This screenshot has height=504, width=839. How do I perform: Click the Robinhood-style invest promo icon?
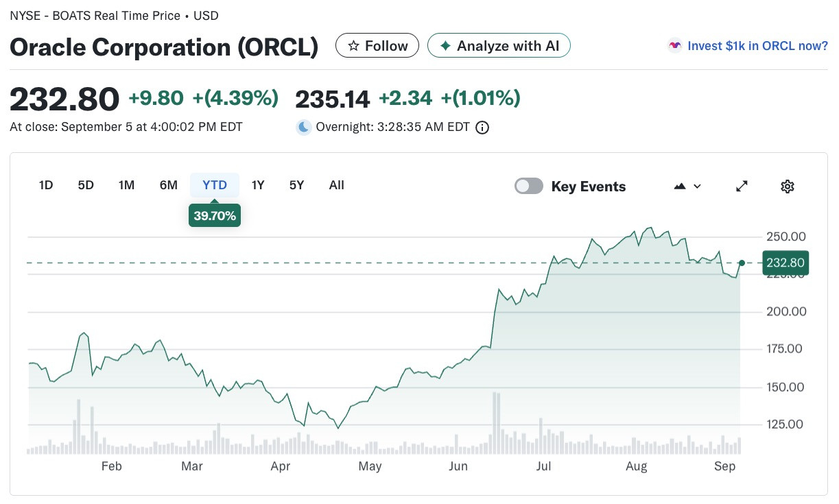pyautogui.click(x=675, y=46)
